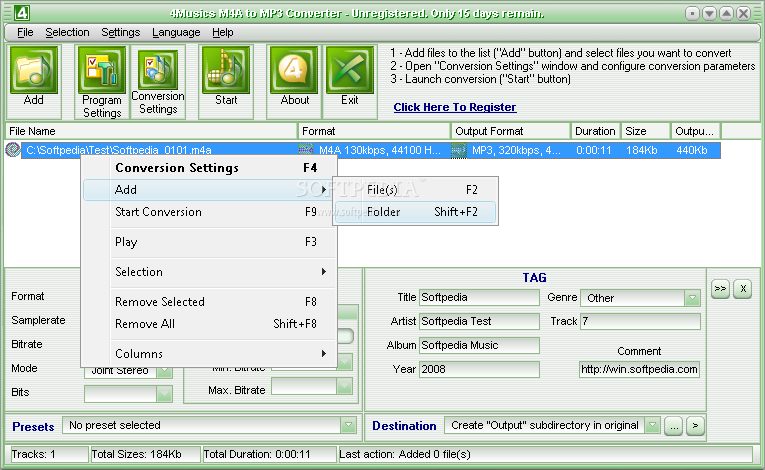The image size is (765, 470).
Task: Click the Track field showing 7
Action: (640, 321)
